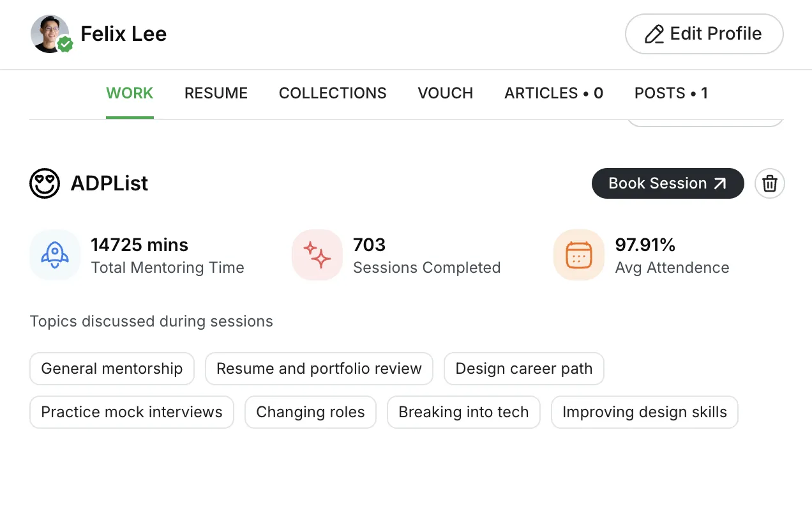Click the sparkle Sessions Completed icon

[x=317, y=255]
